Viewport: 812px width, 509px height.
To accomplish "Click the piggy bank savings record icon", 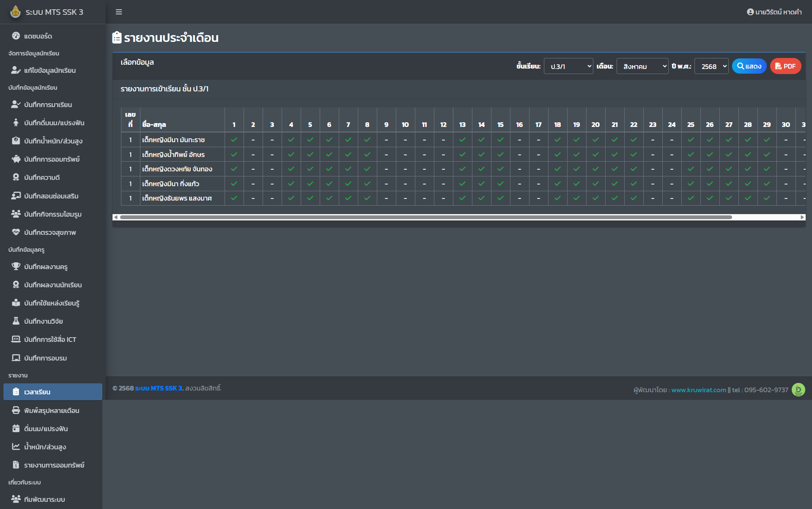I will [x=16, y=159].
